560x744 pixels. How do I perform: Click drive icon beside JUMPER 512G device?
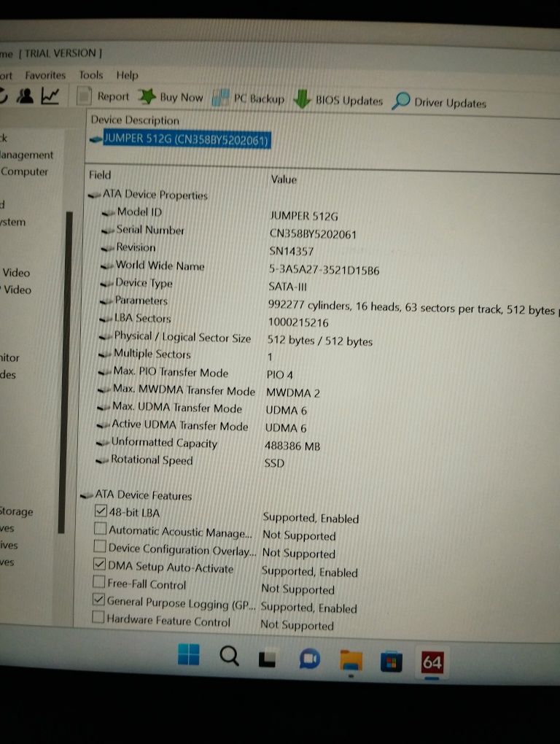[x=96, y=139]
